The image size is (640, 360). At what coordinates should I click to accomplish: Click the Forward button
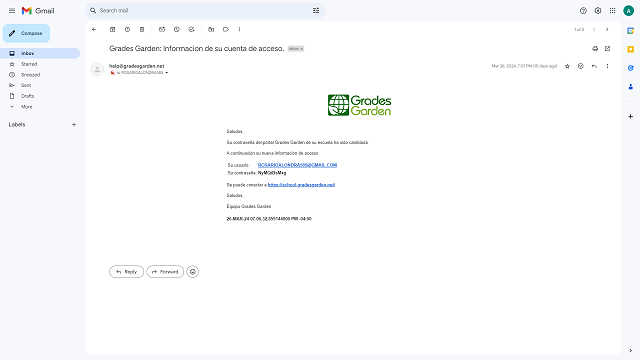point(165,272)
